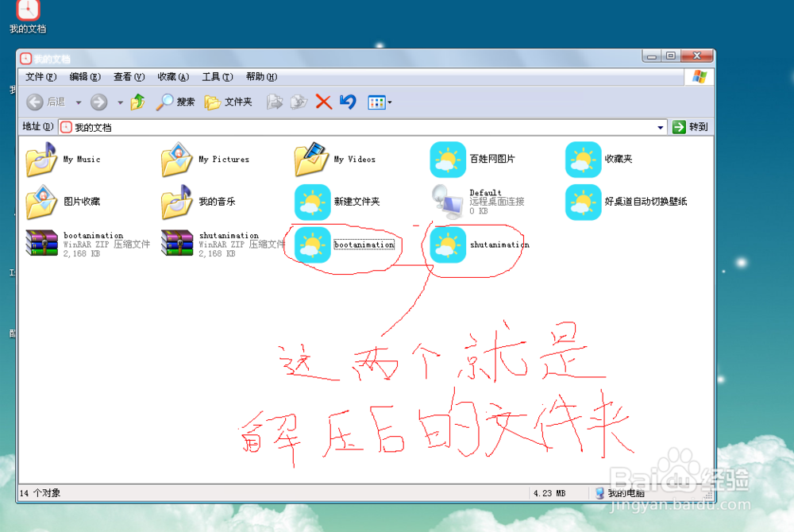Open the 收藏 menu
The height and width of the screenshot is (532, 794).
[x=172, y=76]
